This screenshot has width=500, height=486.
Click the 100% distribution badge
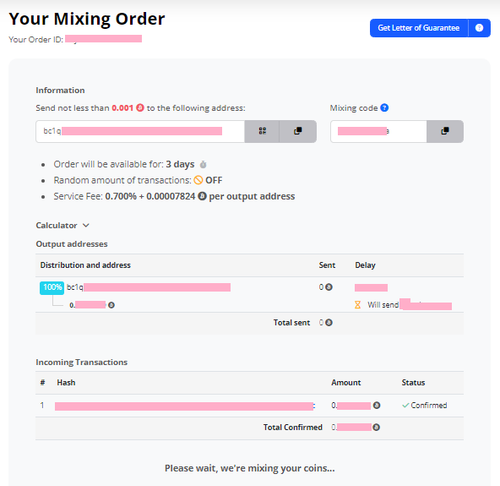[52, 288]
